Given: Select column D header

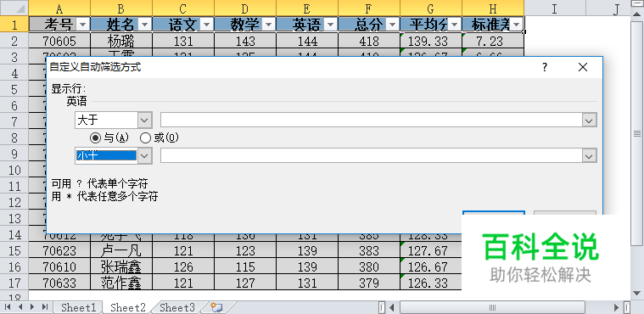Looking at the screenshot, I should pyautogui.click(x=245, y=8).
